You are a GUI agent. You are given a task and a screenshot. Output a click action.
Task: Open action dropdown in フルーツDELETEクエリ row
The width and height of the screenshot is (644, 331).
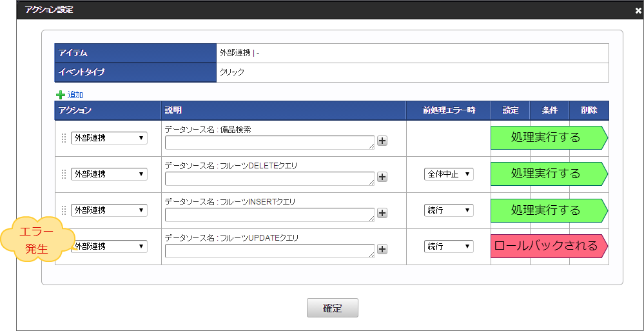tap(109, 174)
